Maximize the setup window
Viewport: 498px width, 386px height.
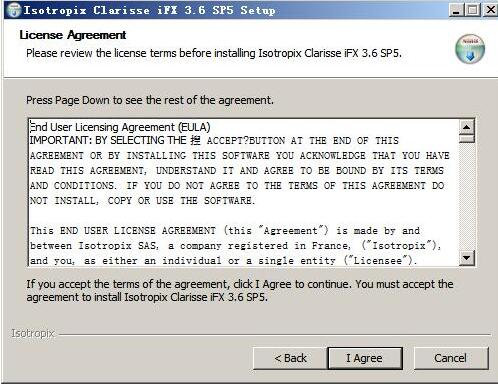click(x=472, y=10)
